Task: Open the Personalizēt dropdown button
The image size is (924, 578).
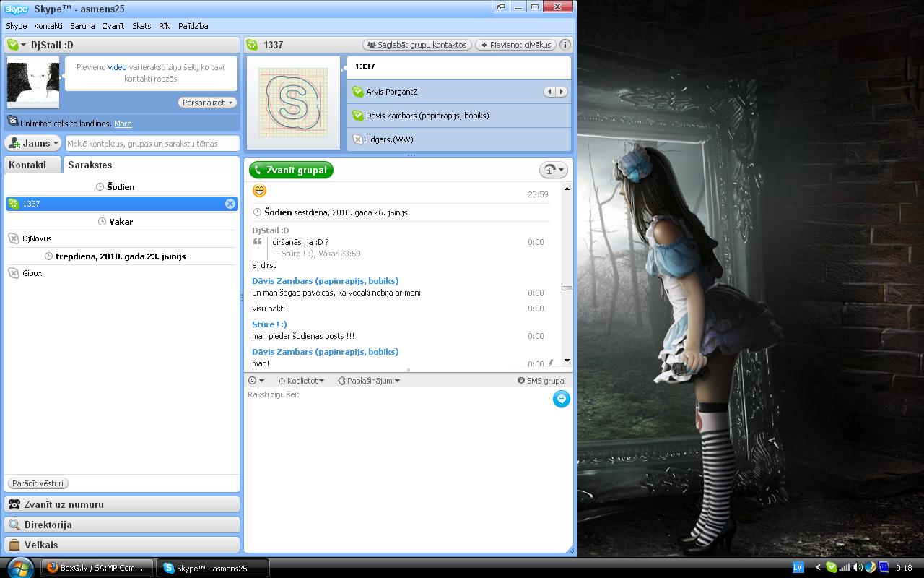Action: pos(208,103)
